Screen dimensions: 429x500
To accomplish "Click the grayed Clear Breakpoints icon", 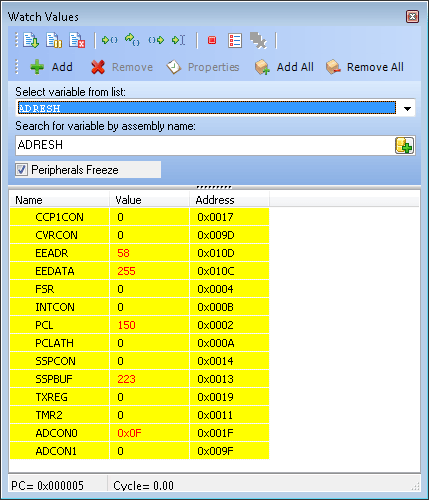I will (x=258, y=41).
